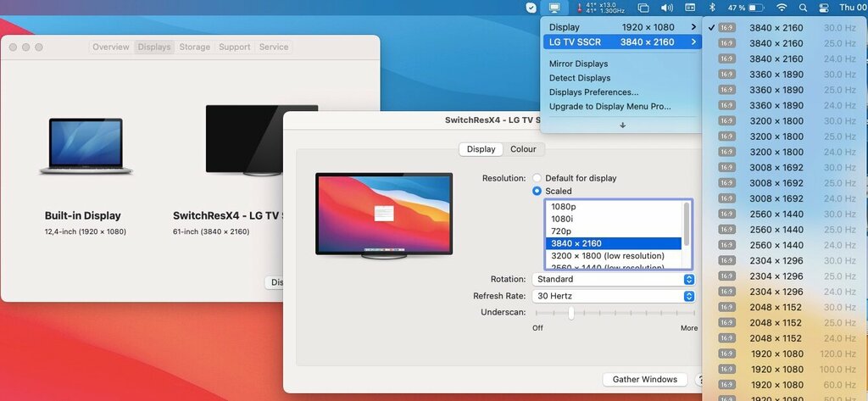868x401 pixels.
Task: Open Control Centre icon in menu bar
Action: 823,8
